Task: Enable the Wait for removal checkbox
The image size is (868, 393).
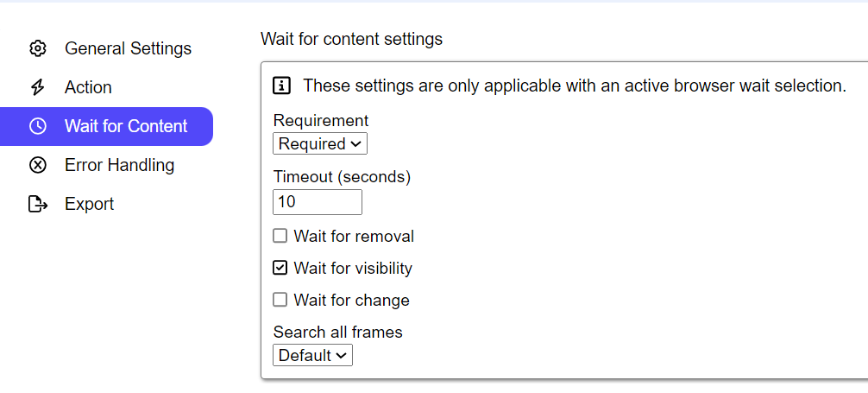Action: pos(280,236)
